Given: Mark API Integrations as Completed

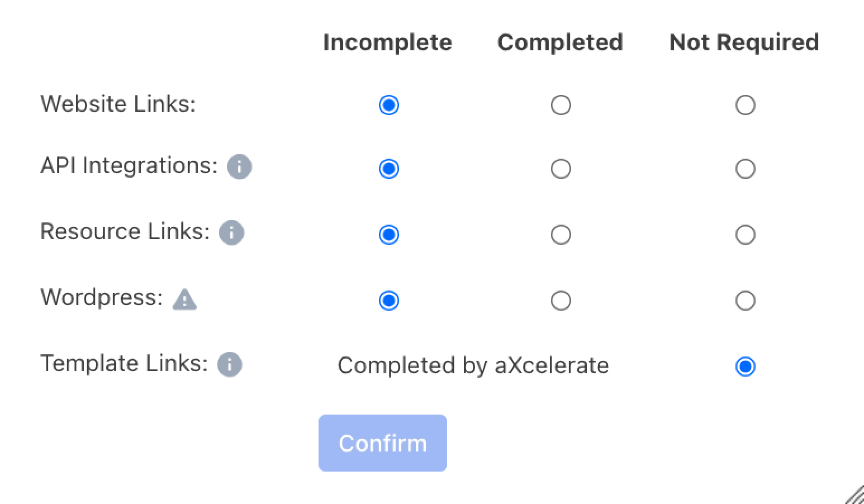Looking at the screenshot, I should click(561, 169).
